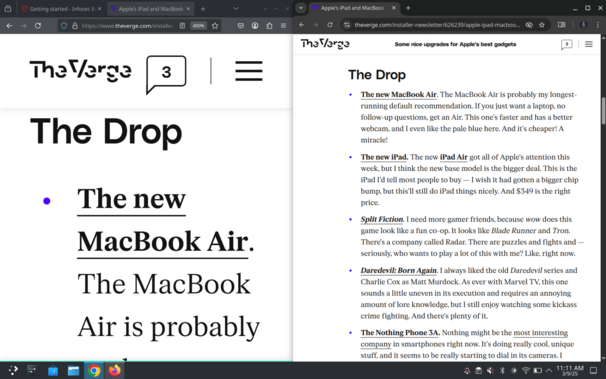
Task: Close the Apple's iPad tab in Chrome
Action: click(394, 8)
